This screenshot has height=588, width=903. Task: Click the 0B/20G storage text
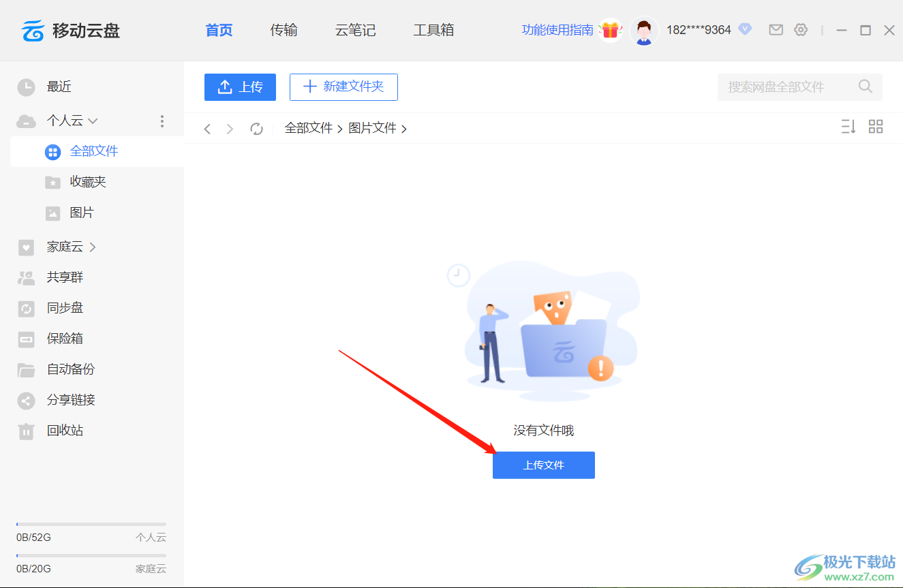34,569
